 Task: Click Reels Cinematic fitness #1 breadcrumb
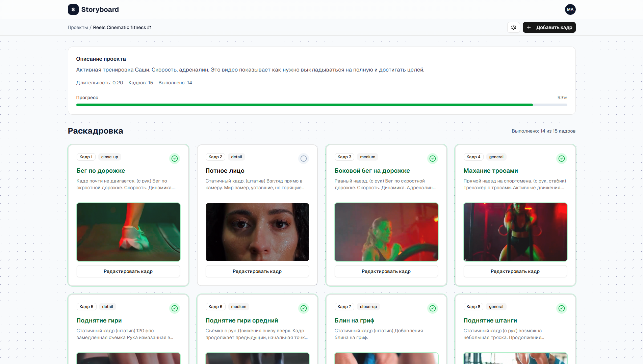(x=122, y=27)
